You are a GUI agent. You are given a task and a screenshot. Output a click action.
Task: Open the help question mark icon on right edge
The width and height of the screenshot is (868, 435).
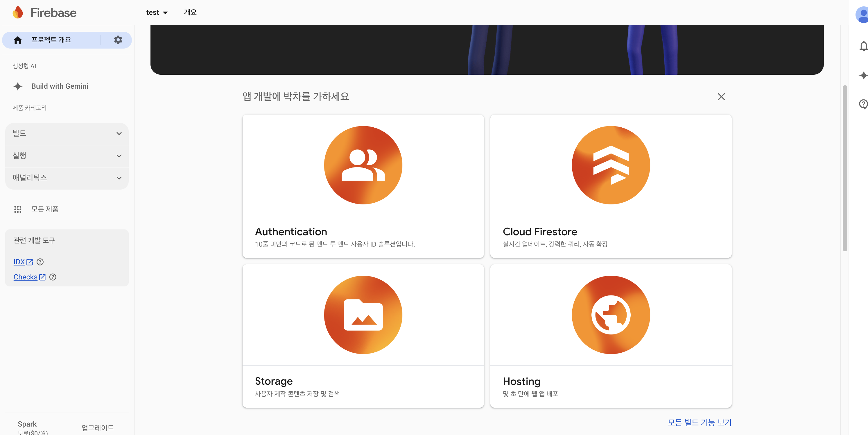click(x=863, y=104)
